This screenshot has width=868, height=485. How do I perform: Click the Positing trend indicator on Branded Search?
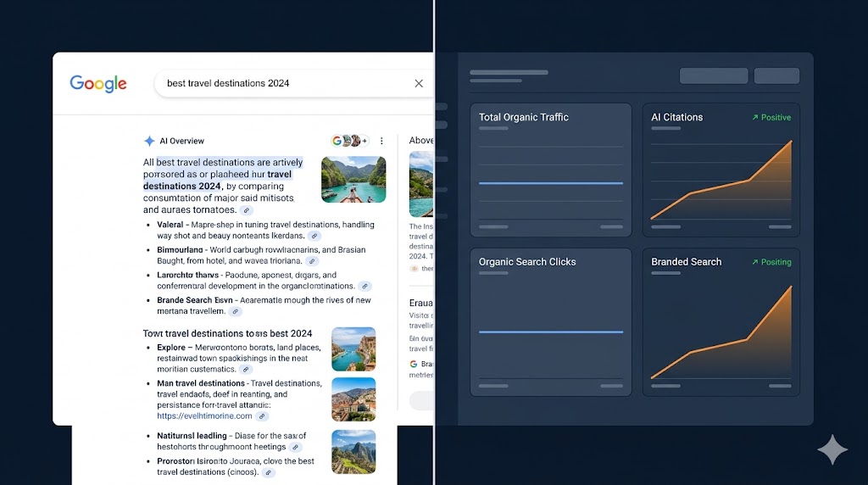[x=771, y=262]
